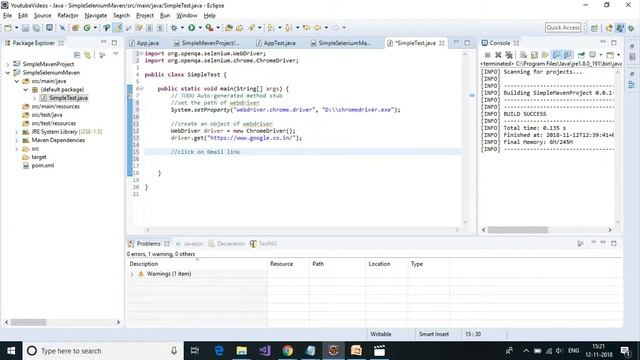
Task: Click Remove All Terminated Launches in Console
Action: click(x=509, y=55)
